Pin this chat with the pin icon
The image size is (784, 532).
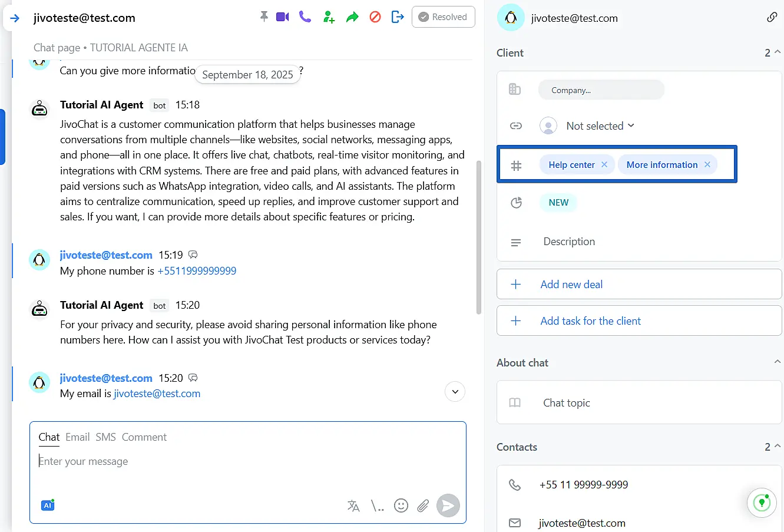point(264,17)
